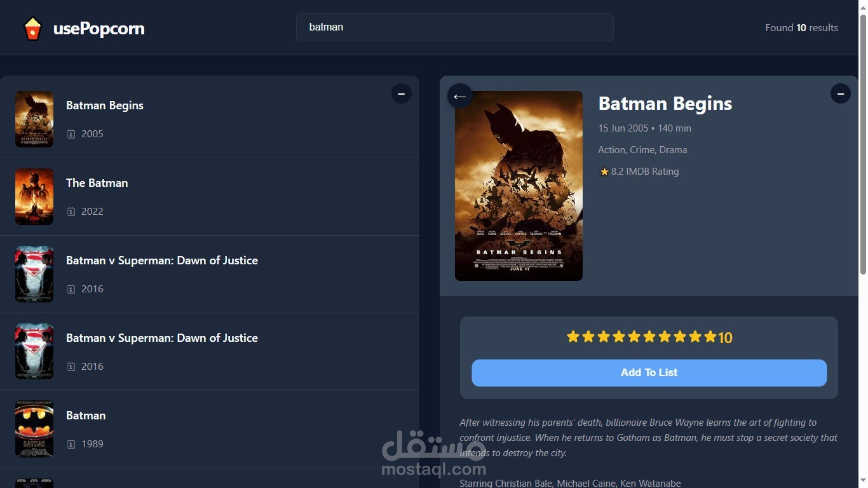The width and height of the screenshot is (868, 488).
Task: Rate Batman Begins 4 stars
Action: 619,337
